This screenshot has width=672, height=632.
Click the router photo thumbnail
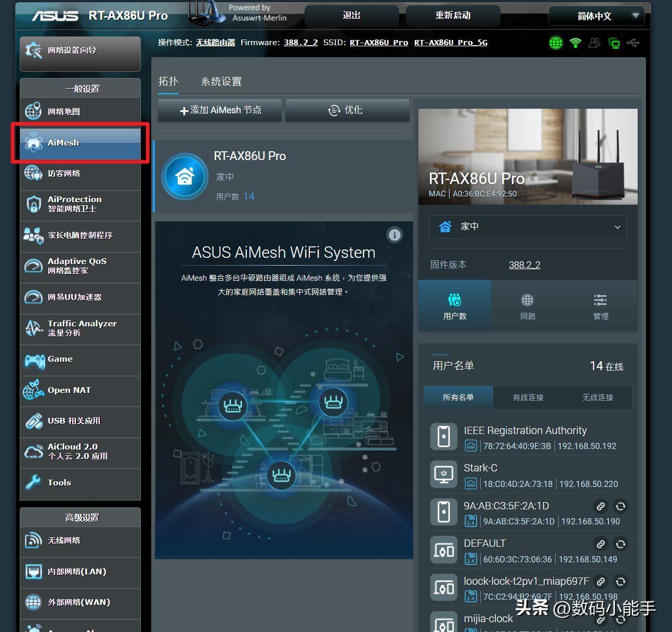click(x=528, y=156)
